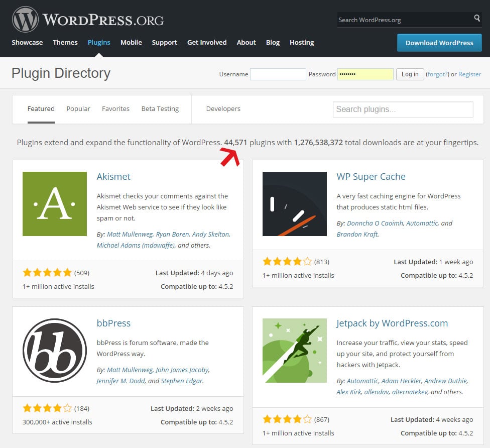Screen dimensions: 490x448
Task: Click Matt Mullenweg author link under bbPress
Action: 130,370
